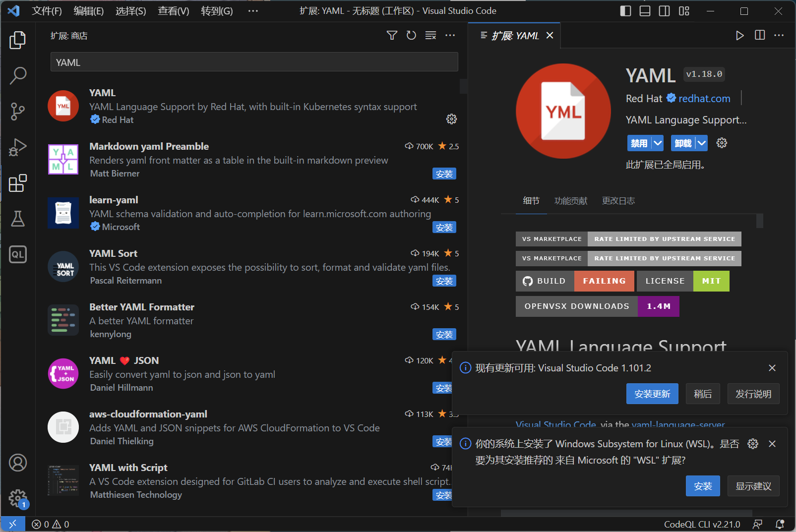Viewport: 796px width, 532px height.
Task: Open the Extensions view icon
Action: (18, 183)
